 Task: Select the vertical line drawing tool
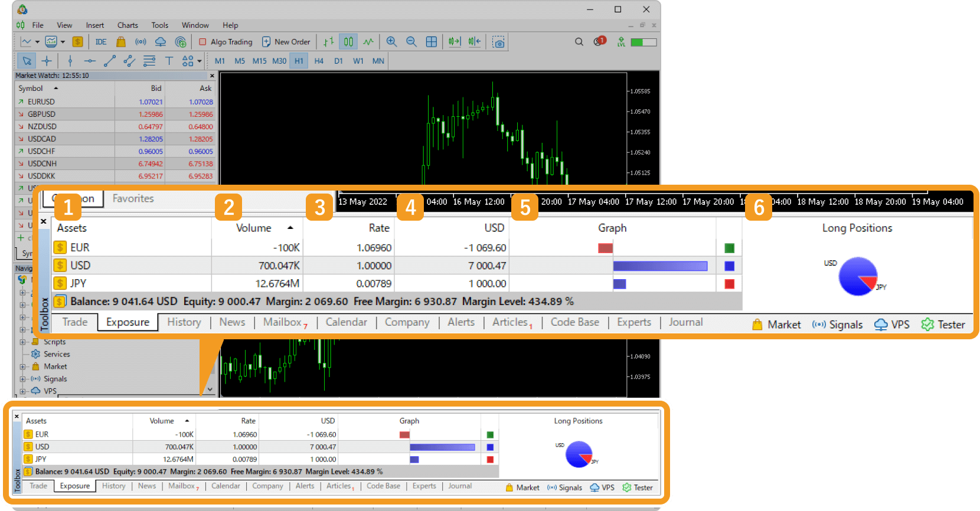70,61
